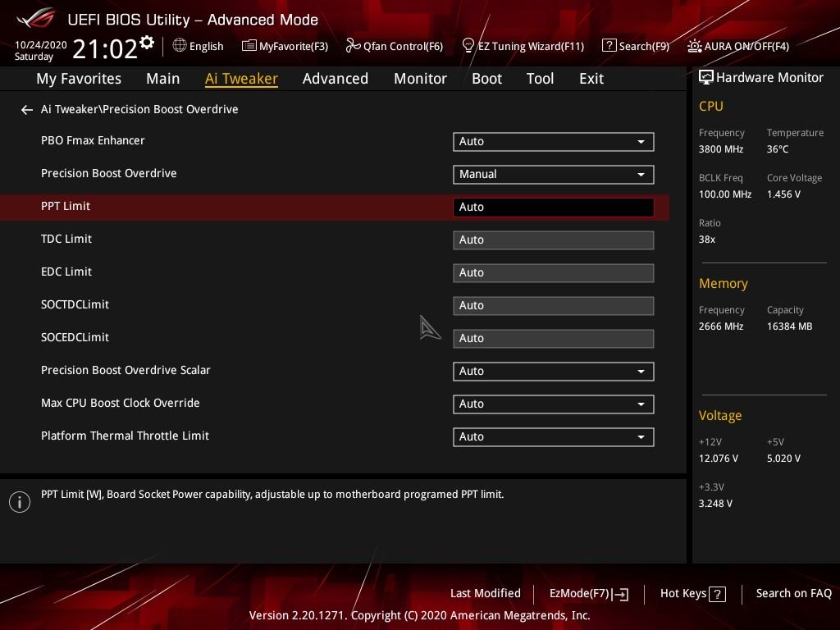
Task: Go to the Exit tab
Action: [591, 79]
